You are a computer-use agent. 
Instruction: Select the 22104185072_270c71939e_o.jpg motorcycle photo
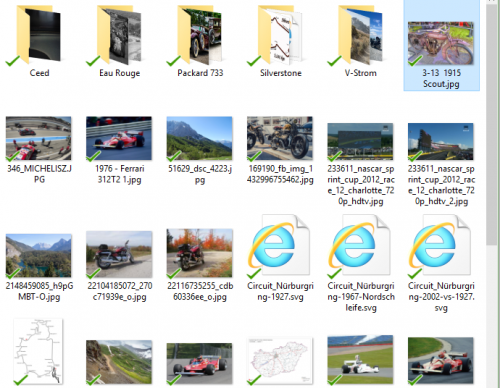tap(119, 255)
